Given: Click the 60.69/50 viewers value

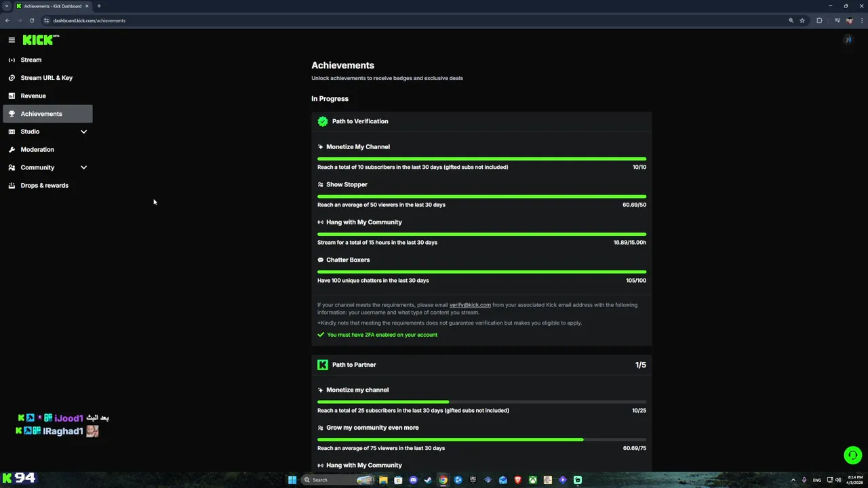Looking at the screenshot, I should pyautogui.click(x=634, y=205).
